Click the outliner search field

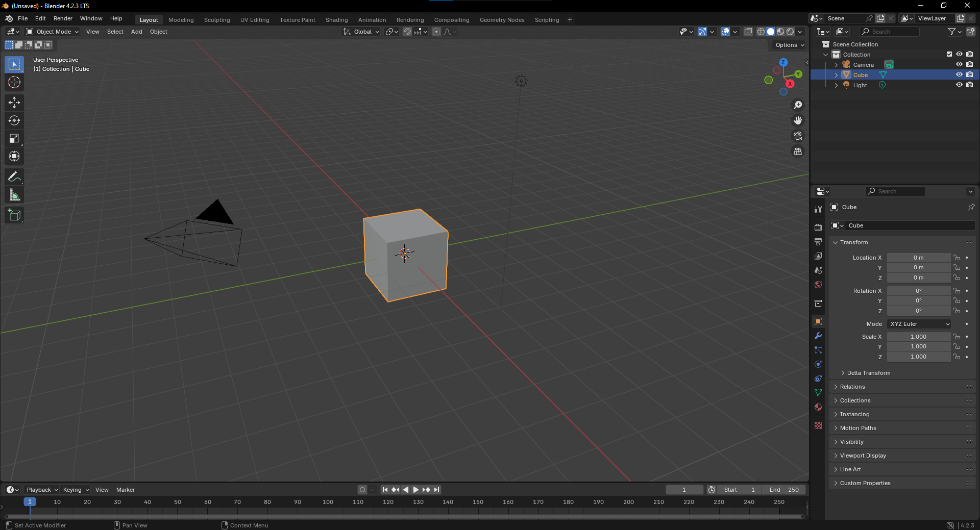(891, 31)
